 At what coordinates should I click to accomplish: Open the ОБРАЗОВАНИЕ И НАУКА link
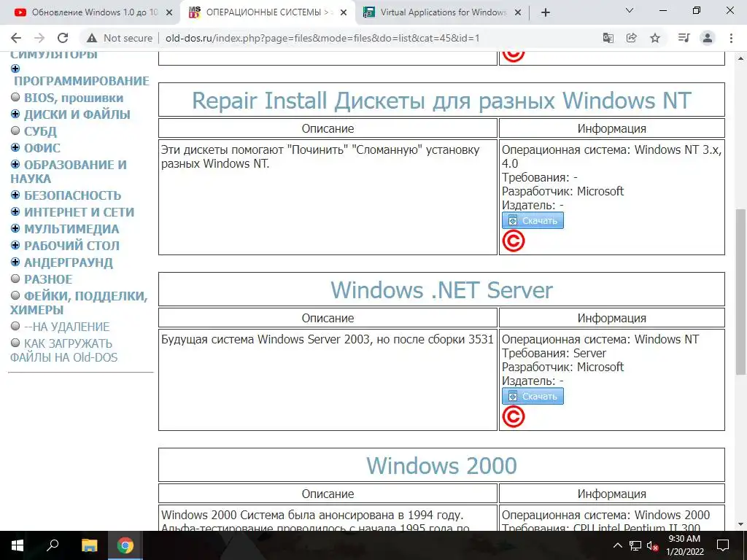coord(69,171)
